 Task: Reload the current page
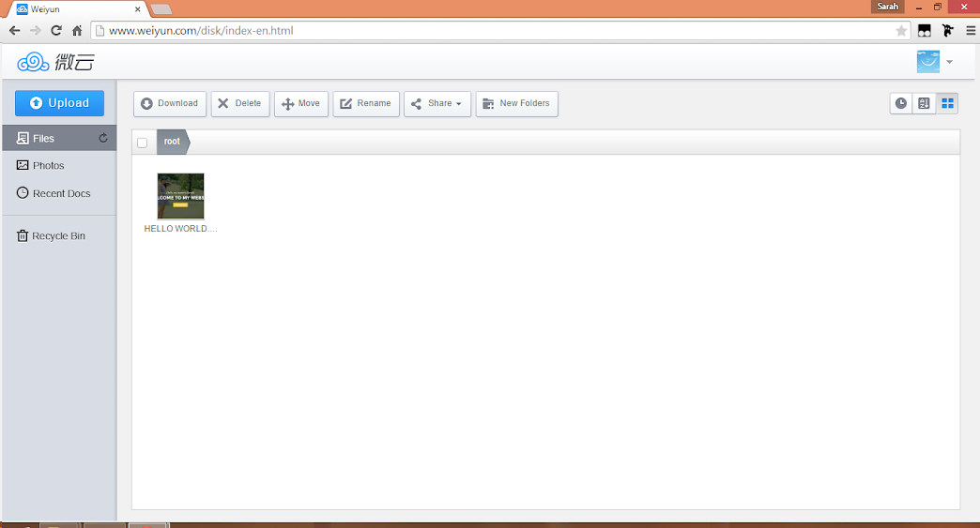56,31
